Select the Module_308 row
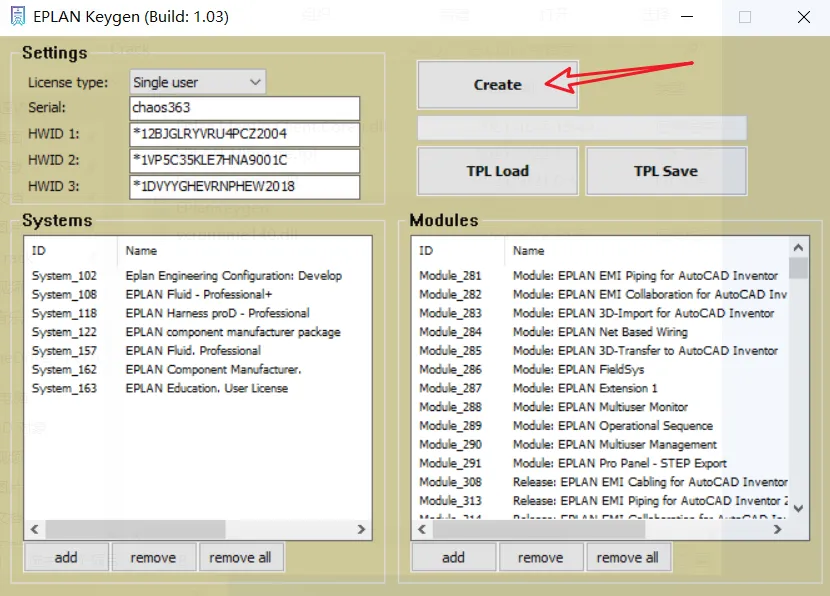This screenshot has height=596, width=830. (600, 482)
